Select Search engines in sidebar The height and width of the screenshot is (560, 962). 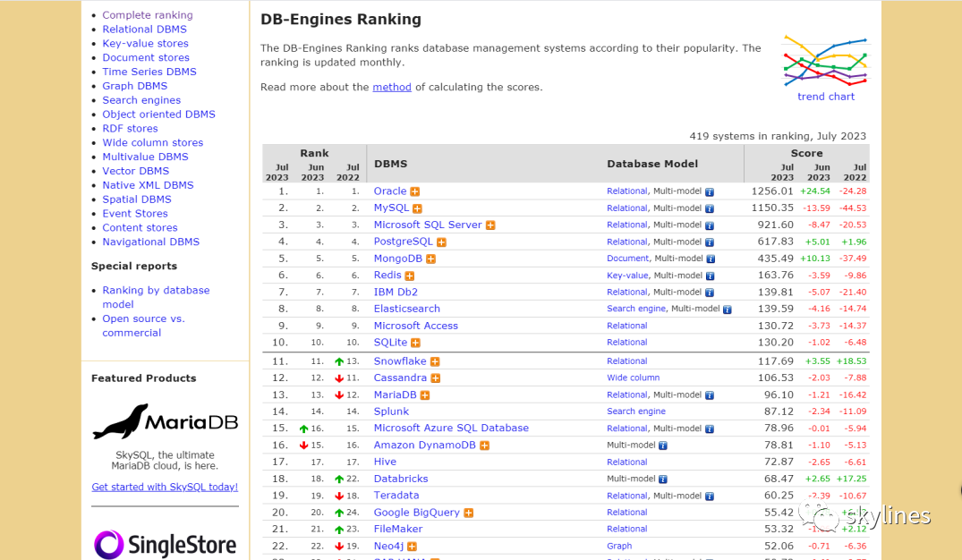point(141,100)
